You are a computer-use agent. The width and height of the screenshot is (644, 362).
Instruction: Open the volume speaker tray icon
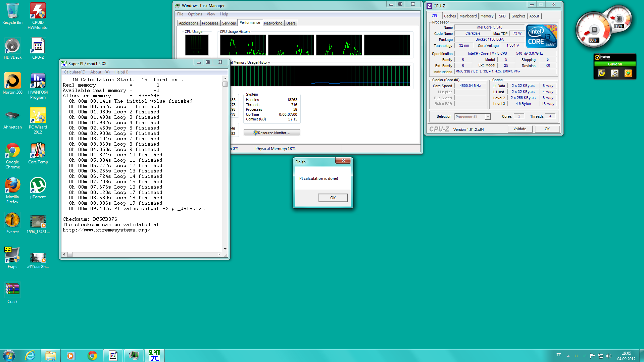pos(609,356)
